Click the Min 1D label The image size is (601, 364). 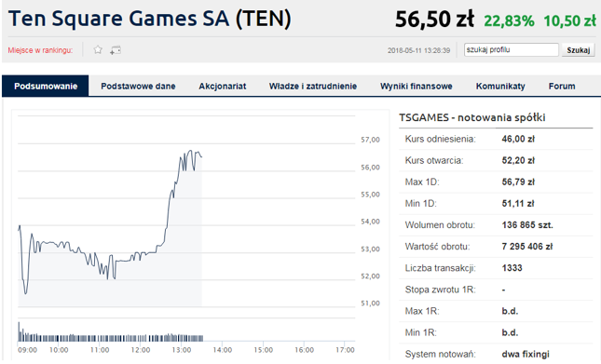coord(421,203)
